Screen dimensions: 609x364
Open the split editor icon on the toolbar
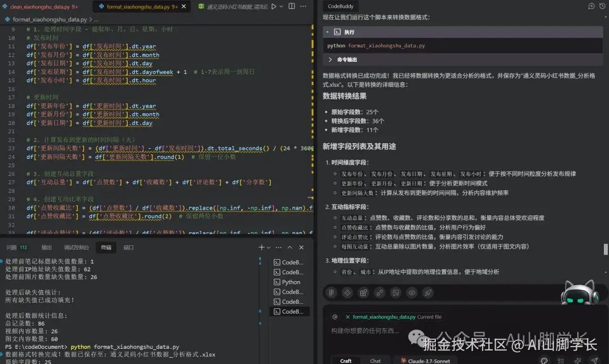point(292,6)
